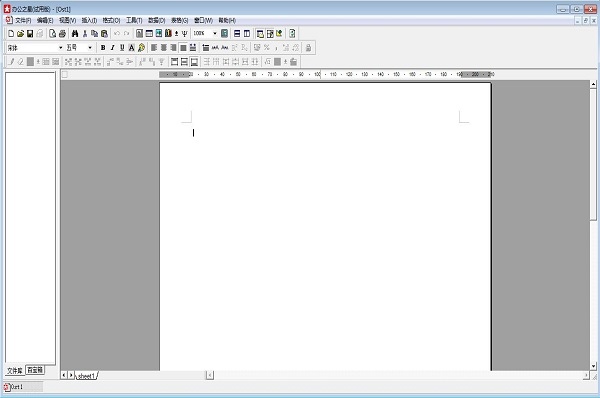The image size is (600, 398).
Task: Click the Ost1 document button in bottom bar
Action: tap(23, 387)
